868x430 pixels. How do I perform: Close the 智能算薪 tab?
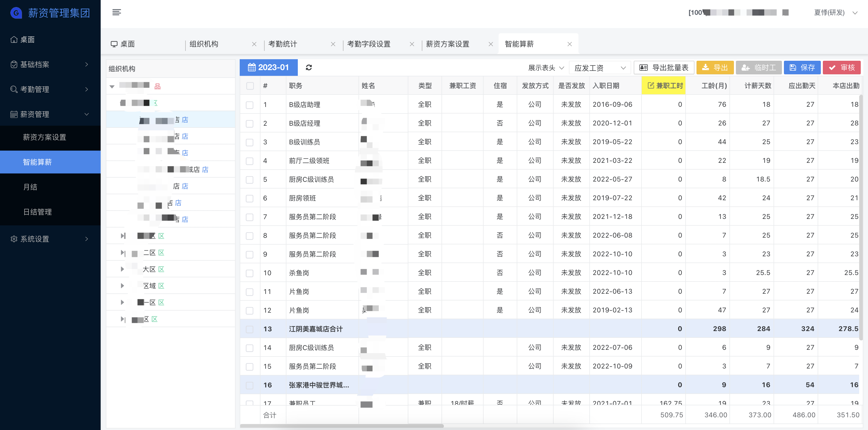pos(569,44)
